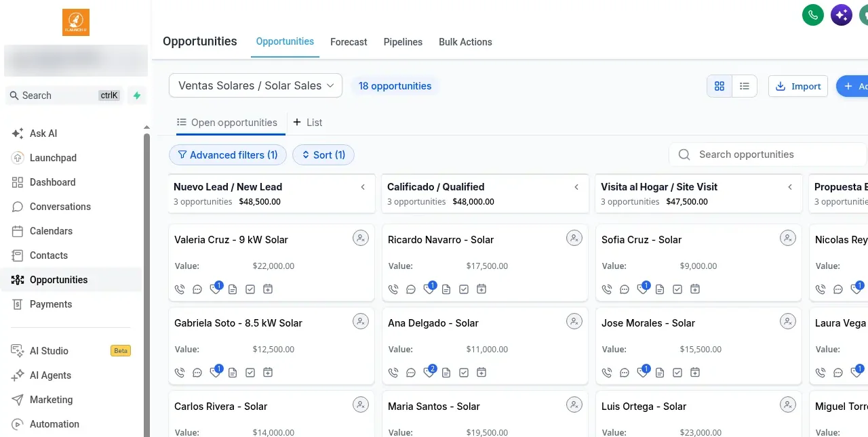
Task: Open appointment icon on Ana Delgado card
Action: click(481, 373)
